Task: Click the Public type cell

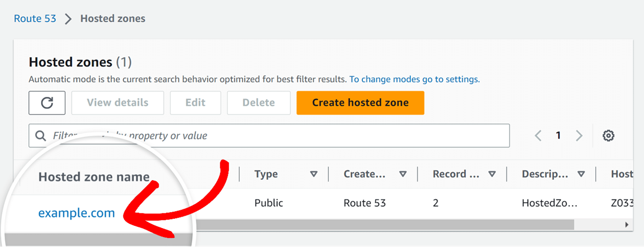Action: pos(269,203)
